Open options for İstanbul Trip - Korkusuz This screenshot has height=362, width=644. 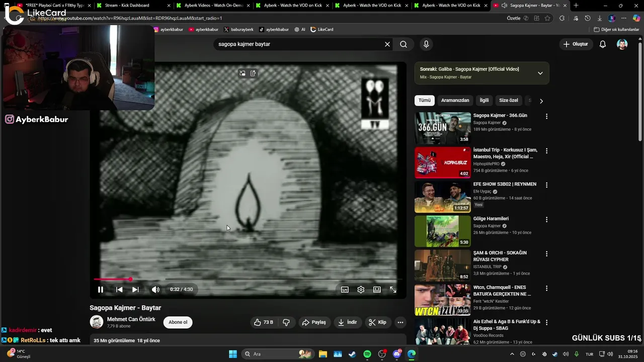tap(546, 151)
